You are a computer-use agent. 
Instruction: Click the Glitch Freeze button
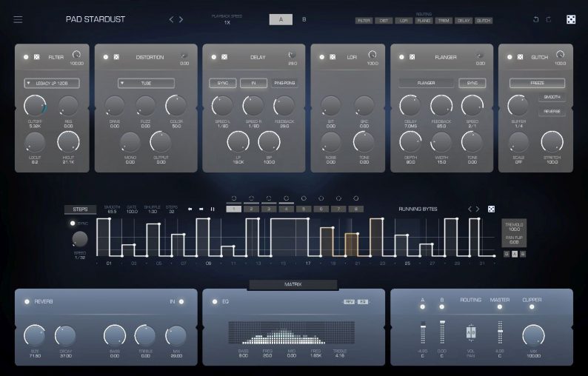click(537, 83)
